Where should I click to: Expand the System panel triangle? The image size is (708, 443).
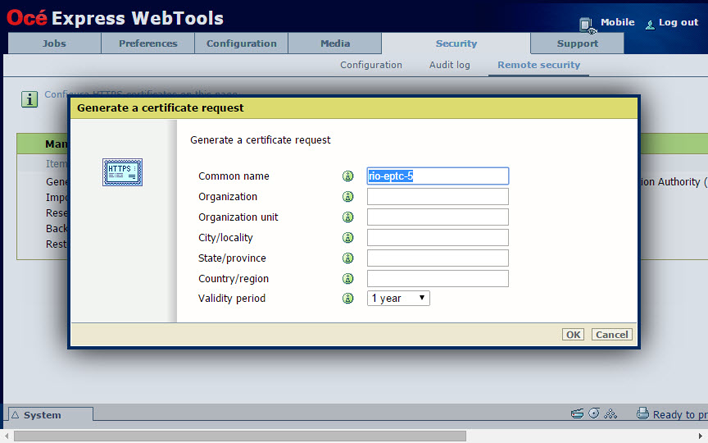[x=15, y=415]
